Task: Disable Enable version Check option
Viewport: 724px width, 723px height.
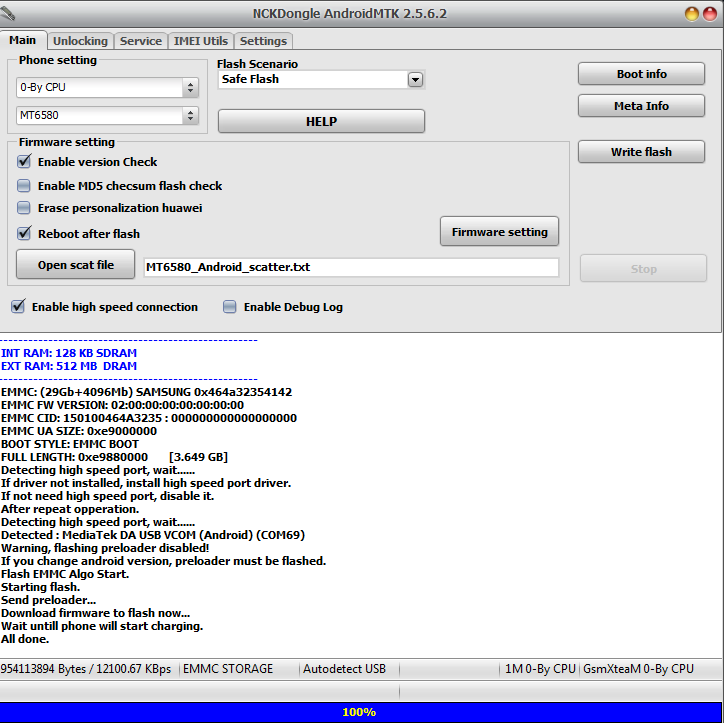Action: [24, 162]
